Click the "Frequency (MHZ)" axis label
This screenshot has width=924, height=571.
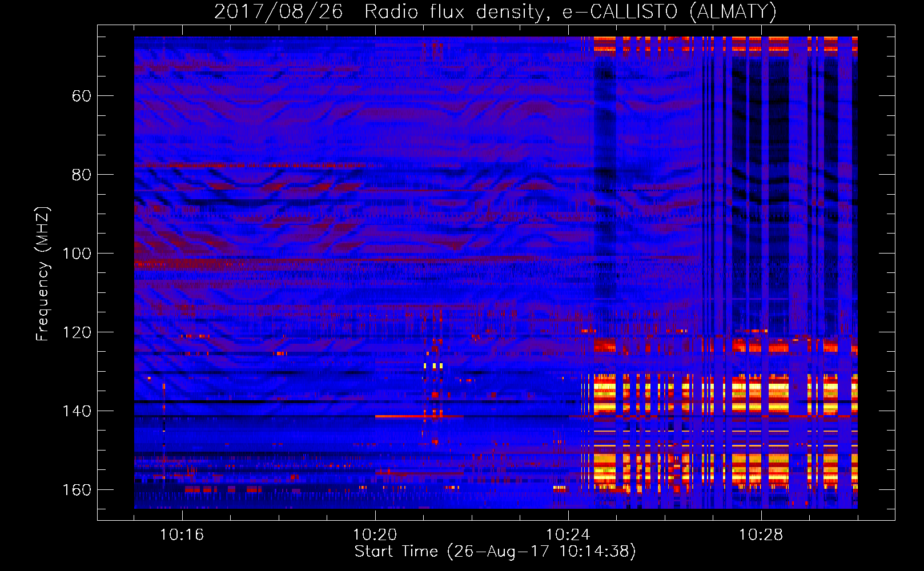(x=43, y=274)
